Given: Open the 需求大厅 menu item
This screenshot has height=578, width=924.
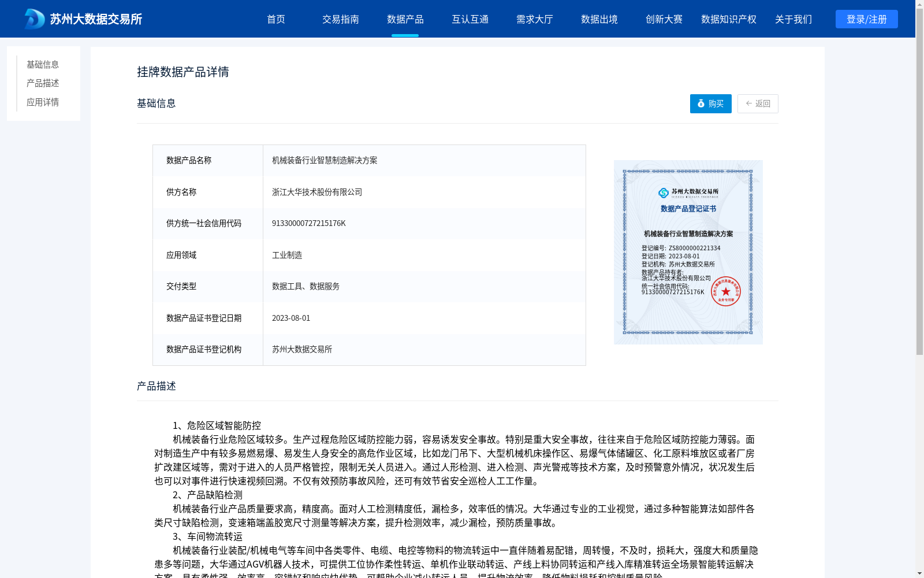Looking at the screenshot, I should [535, 19].
